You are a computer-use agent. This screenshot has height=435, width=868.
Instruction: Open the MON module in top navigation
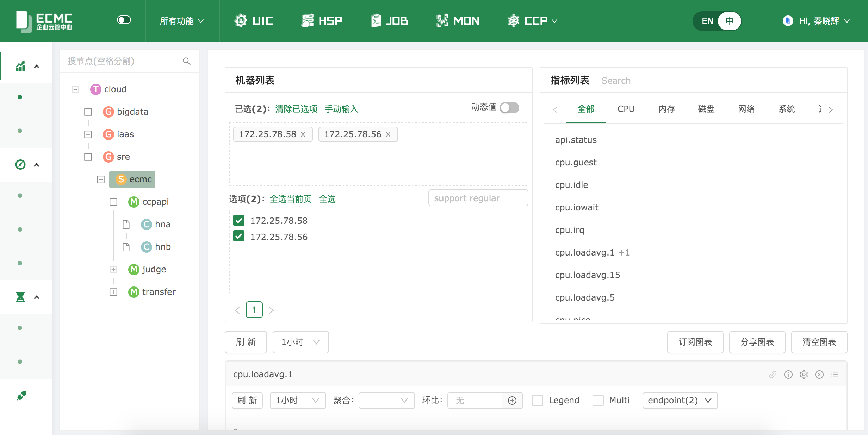[458, 21]
